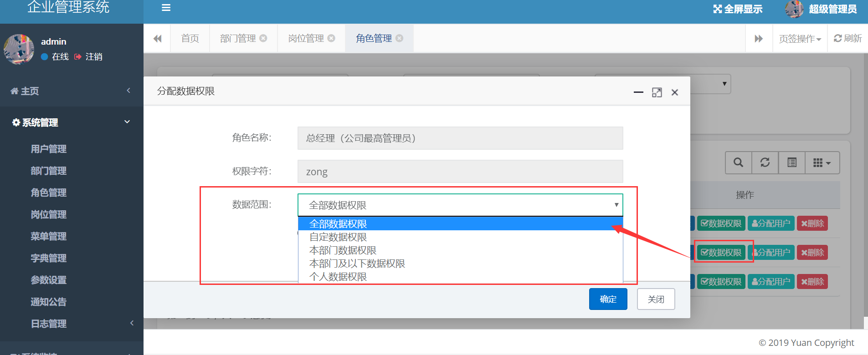Screen dimensions: 868x355
Task: Toggle the table card view icon
Action: 792,162
